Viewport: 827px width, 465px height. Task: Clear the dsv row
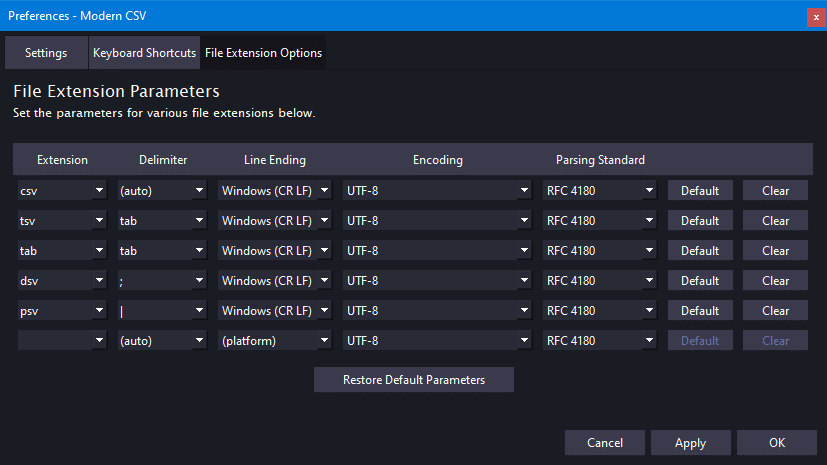point(775,280)
